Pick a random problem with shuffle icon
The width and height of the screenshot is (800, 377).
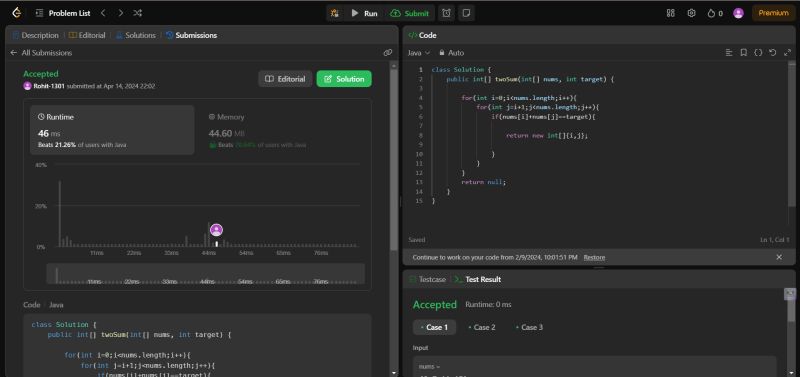tap(137, 13)
